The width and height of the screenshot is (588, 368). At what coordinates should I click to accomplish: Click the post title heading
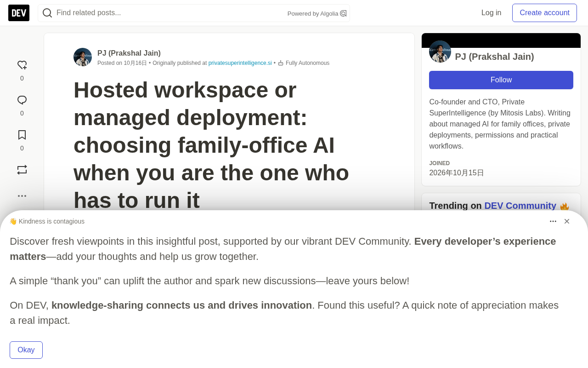pos(211,145)
